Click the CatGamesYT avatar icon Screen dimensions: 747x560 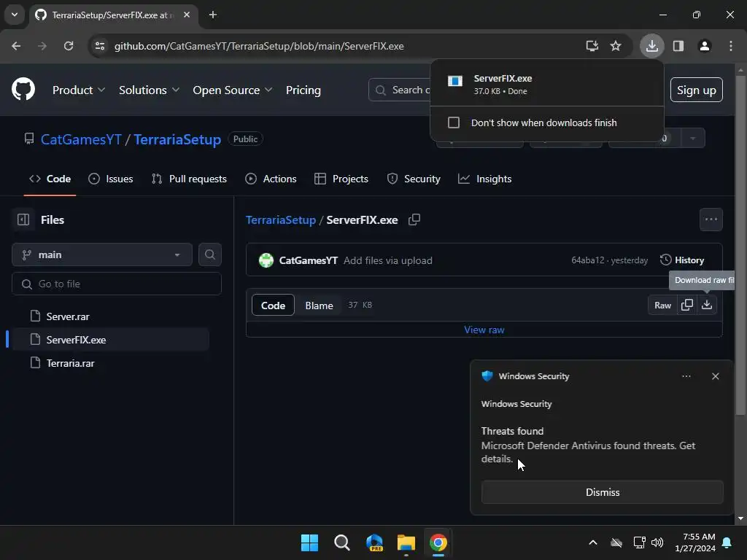pos(266,260)
